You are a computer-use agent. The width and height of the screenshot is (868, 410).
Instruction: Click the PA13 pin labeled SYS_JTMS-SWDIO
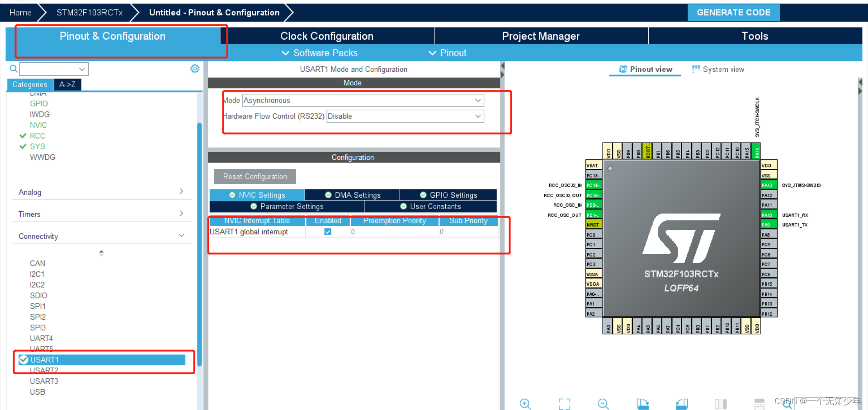click(769, 185)
